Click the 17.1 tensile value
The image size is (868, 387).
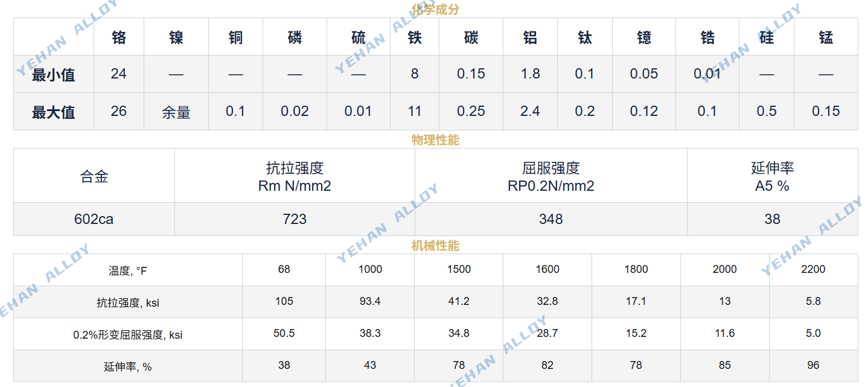click(636, 301)
